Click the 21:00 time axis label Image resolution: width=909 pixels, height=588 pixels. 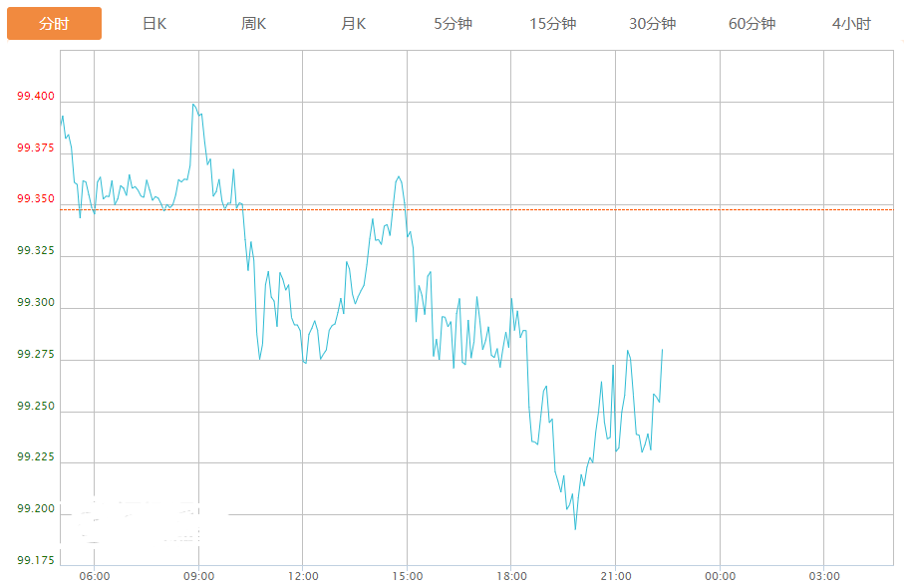(x=615, y=576)
